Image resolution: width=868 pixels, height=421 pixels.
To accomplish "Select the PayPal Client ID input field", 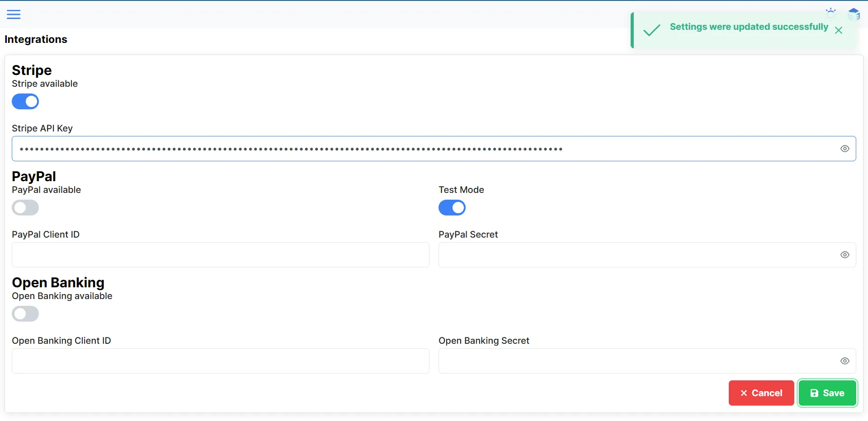I will 220,255.
